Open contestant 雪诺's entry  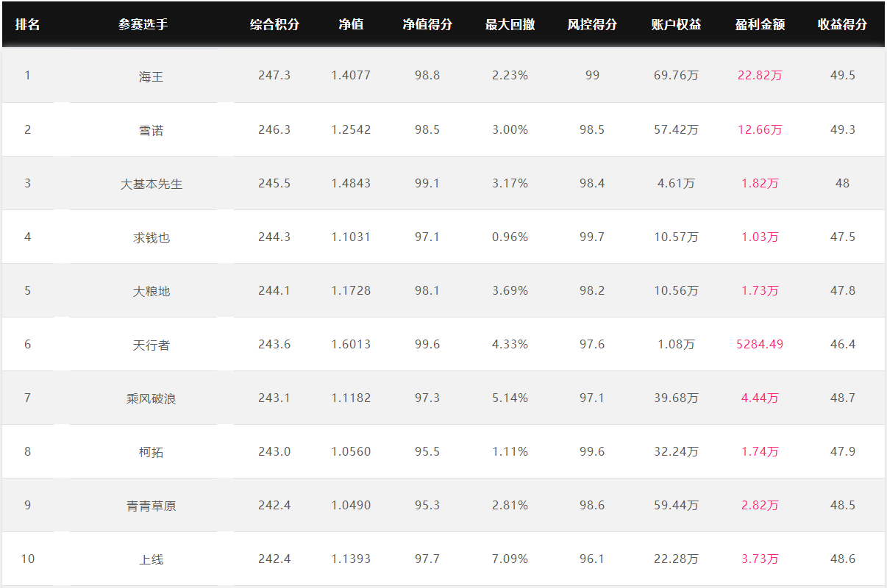pyautogui.click(x=152, y=130)
